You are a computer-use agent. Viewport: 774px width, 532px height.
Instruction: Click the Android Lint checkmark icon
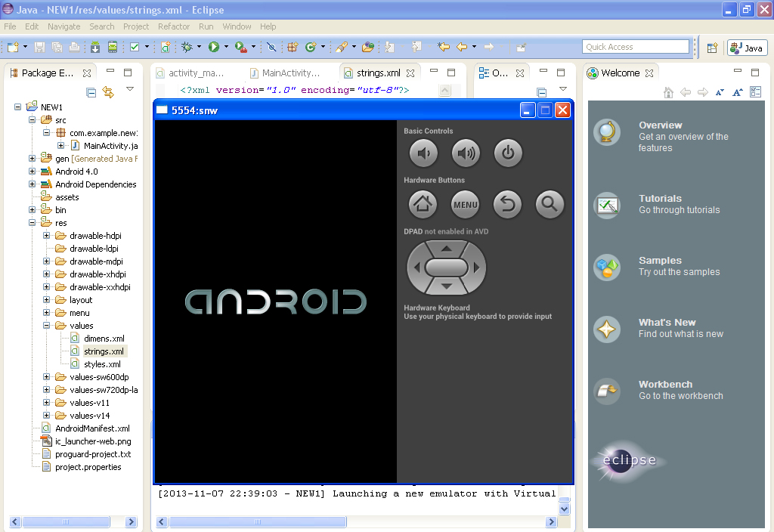[x=135, y=47]
